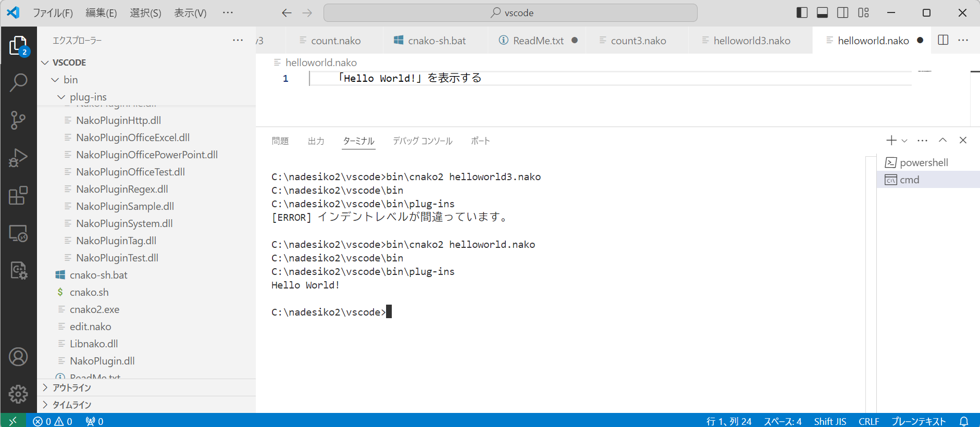Open the 表示(V) menu
Viewport: 980px width, 427px height.
[x=190, y=12]
